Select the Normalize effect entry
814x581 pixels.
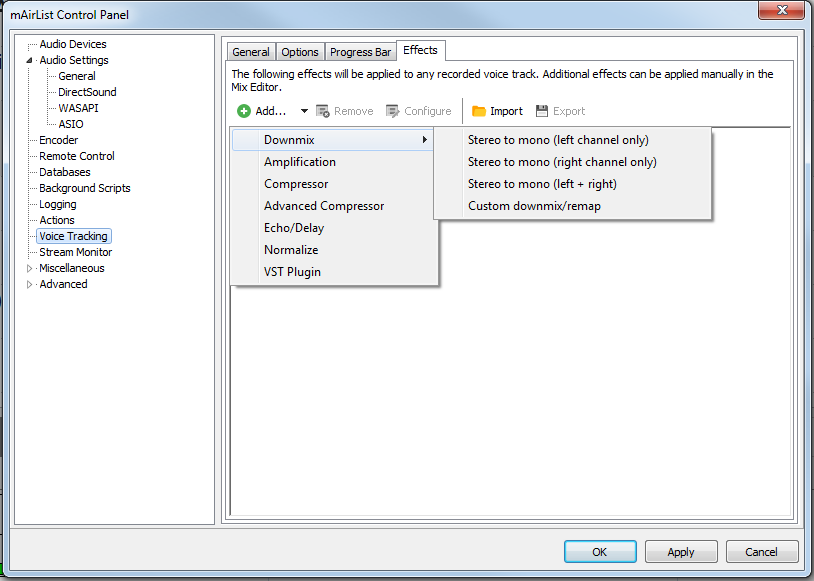pyautogui.click(x=291, y=250)
